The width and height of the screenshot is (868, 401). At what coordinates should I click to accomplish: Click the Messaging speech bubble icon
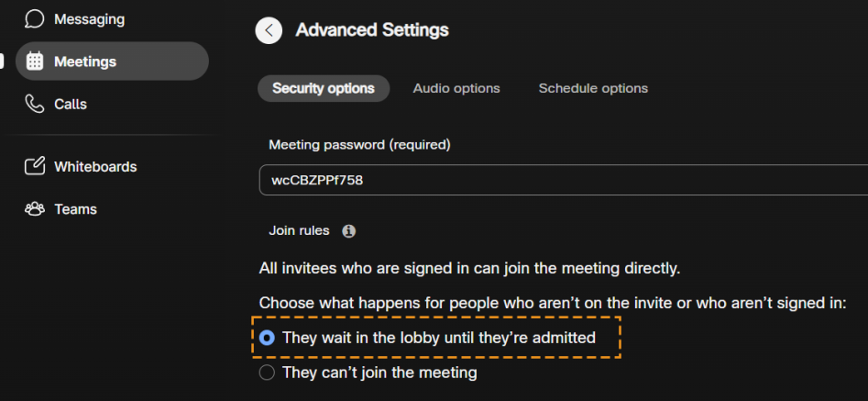pos(35,18)
